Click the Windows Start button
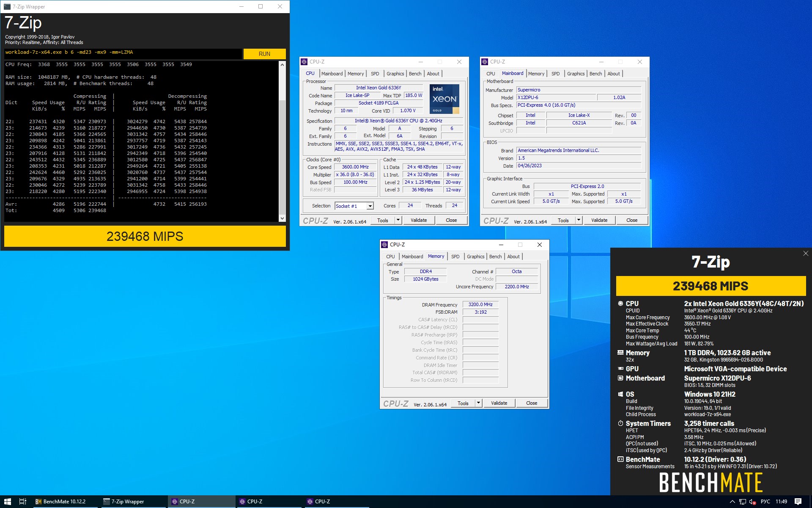The width and height of the screenshot is (812, 508). (x=7, y=502)
